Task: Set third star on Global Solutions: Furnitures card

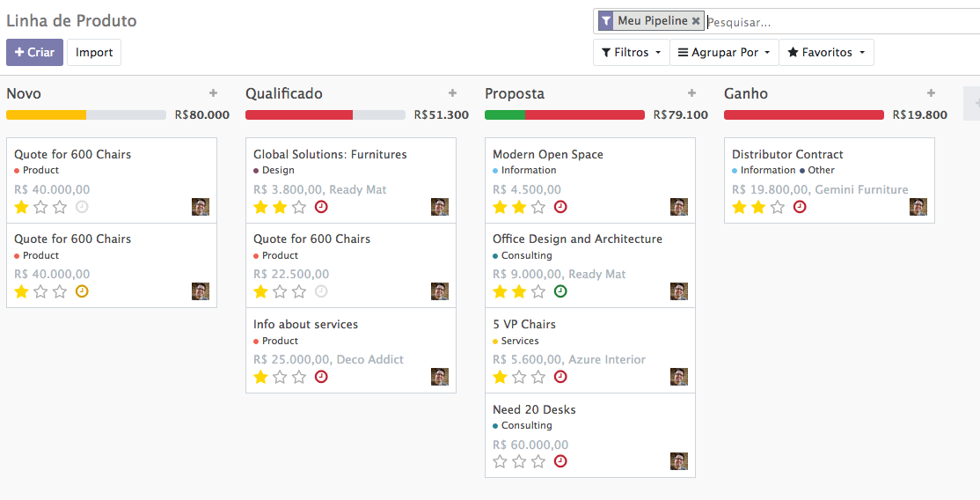Action: [299, 207]
